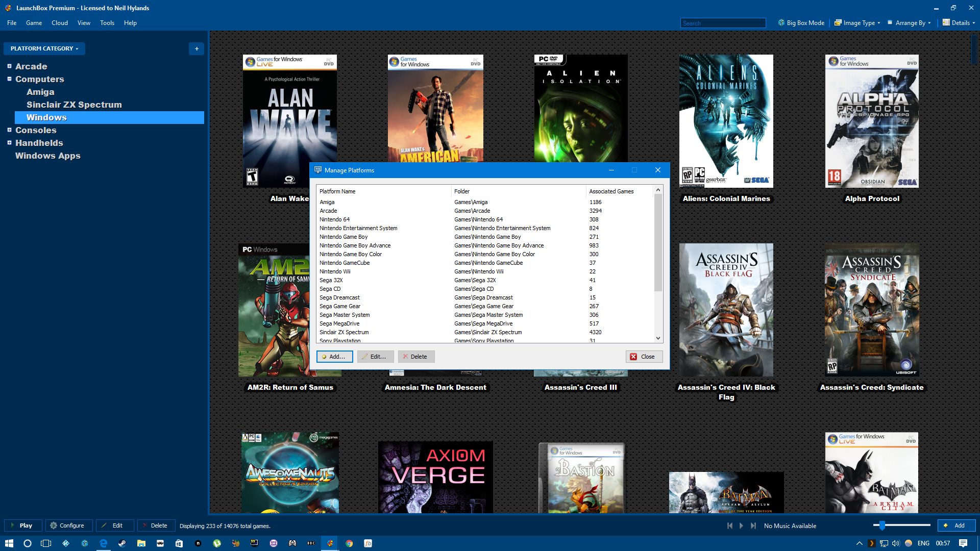Open the Help menu
Image resolution: width=980 pixels, height=551 pixels.
pyautogui.click(x=130, y=23)
